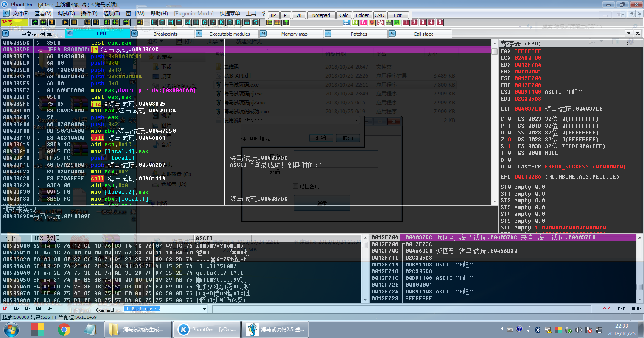Click the green question mark help icon
Viewport: 644px width, 338px height.
click(x=286, y=22)
